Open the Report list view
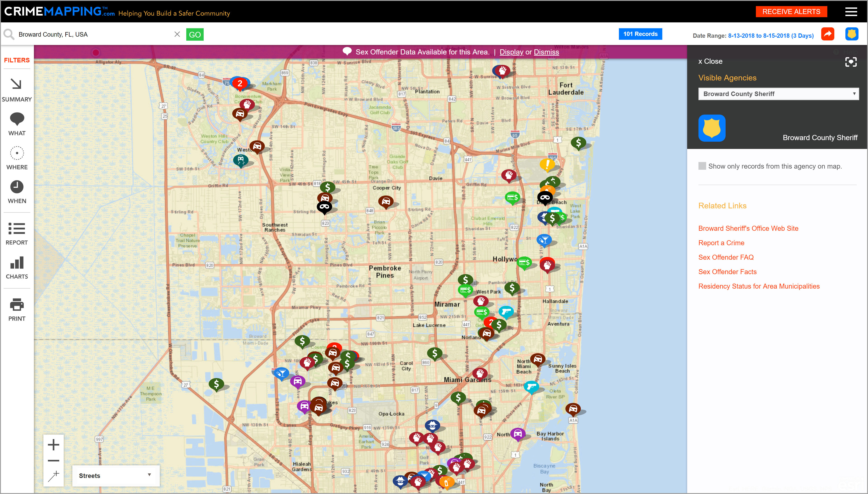 click(x=17, y=233)
